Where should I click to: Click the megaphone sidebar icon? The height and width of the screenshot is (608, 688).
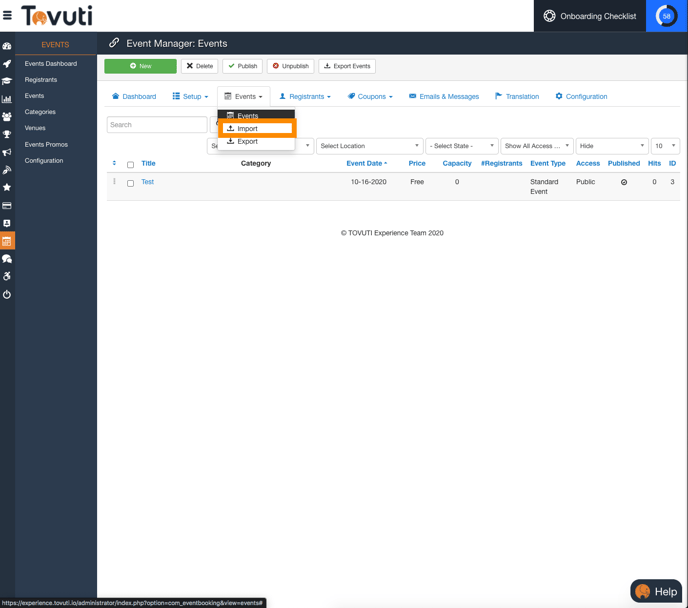pyautogui.click(x=7, y=152)
